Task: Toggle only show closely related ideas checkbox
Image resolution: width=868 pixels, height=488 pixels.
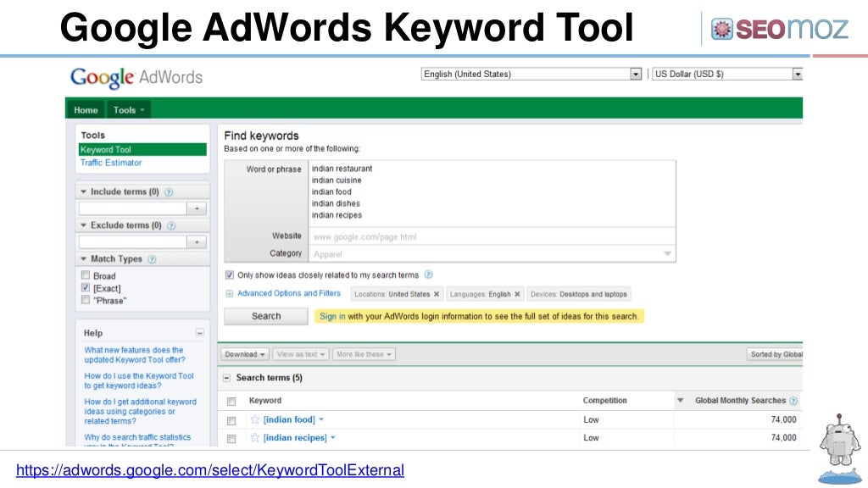Action: (x=229, y=275)
